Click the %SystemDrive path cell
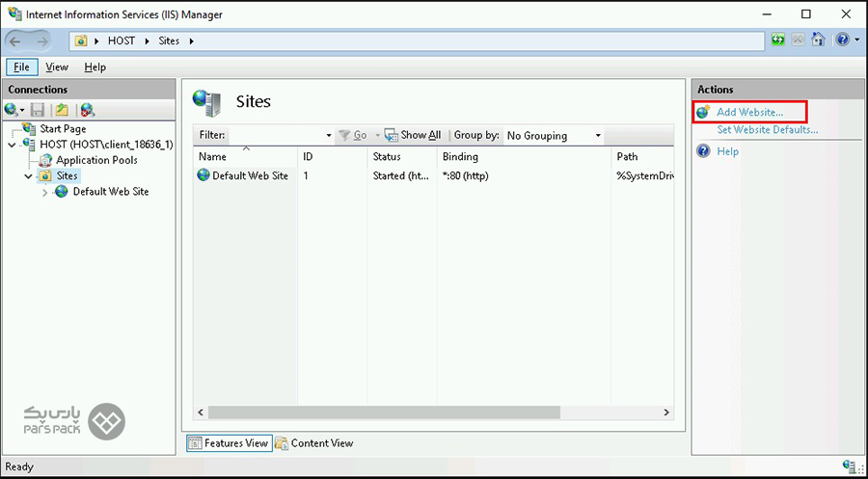 (x=644, y=176)
